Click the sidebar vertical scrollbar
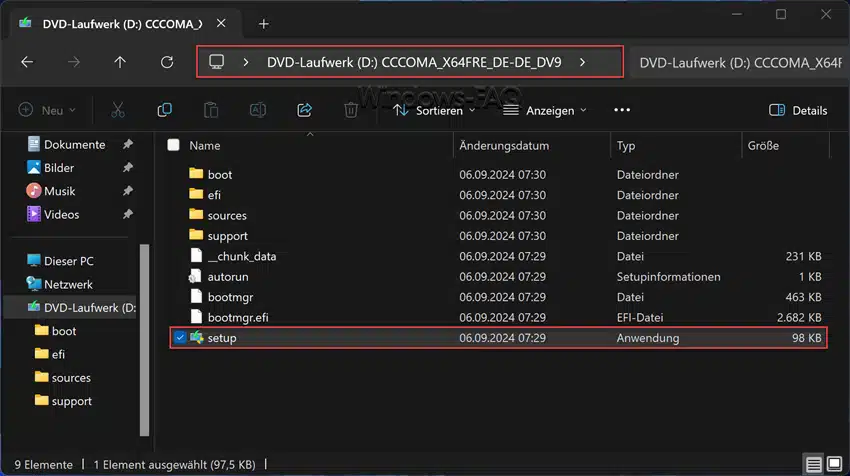The width and height of the screenshot is (850, 476). tap(144, 340)
